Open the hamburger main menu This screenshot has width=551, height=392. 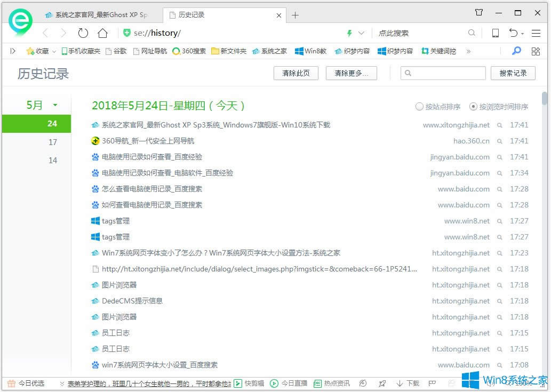(x=536, y=33)
